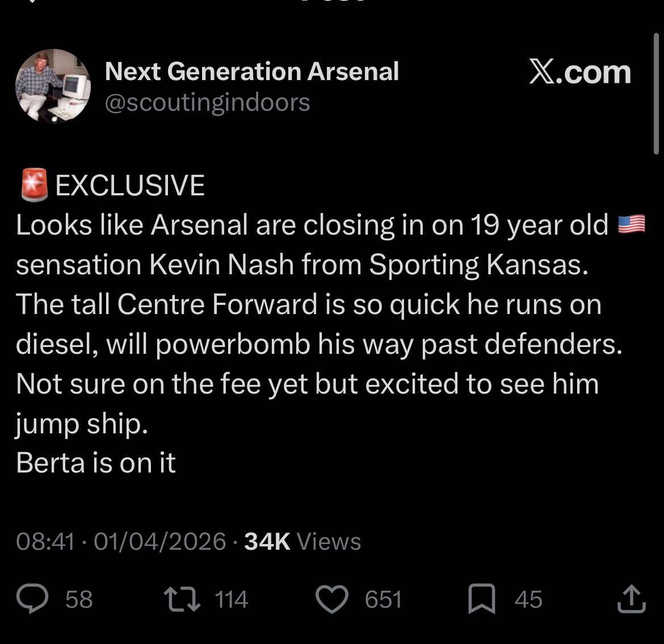Click the tweet text mentioning Kevin Nash
The width and height of the screenshot is (664, 644).
(x=301, y=265)
